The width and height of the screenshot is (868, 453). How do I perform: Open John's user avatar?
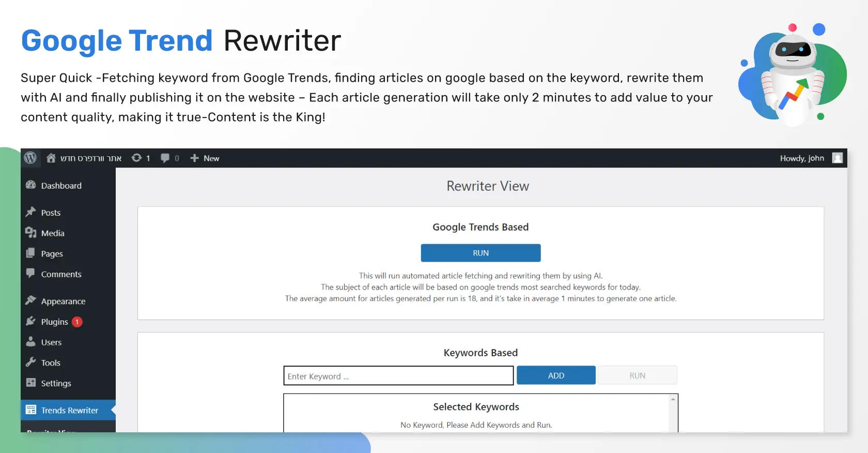[x=838, y=158]
